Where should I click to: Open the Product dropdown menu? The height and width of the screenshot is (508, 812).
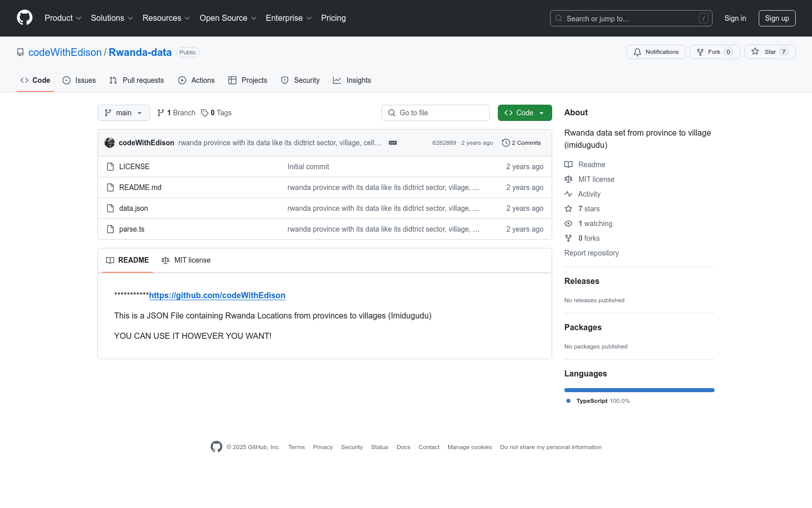coord(63,18)
